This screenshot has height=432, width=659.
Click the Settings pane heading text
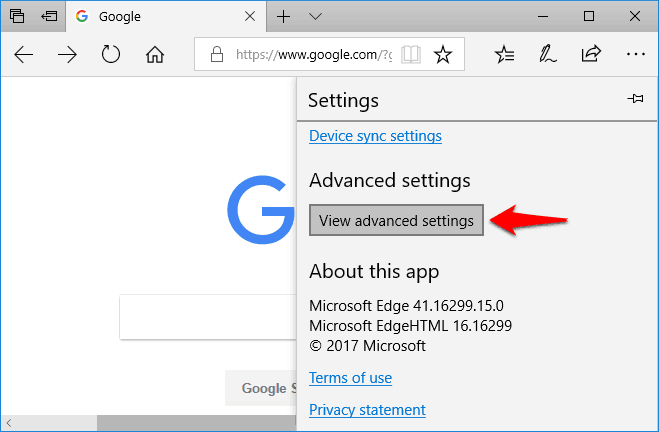343,100
